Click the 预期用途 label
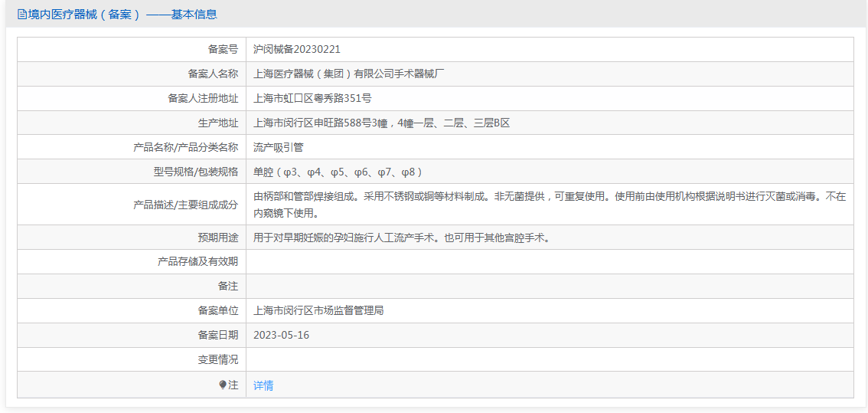Viewport: 868px width, 413px height. coord(218,238)
